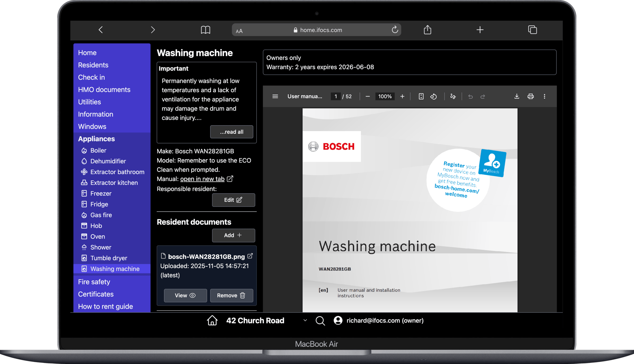
Task: Print the user manual PDF
Action: pos(531,96)
